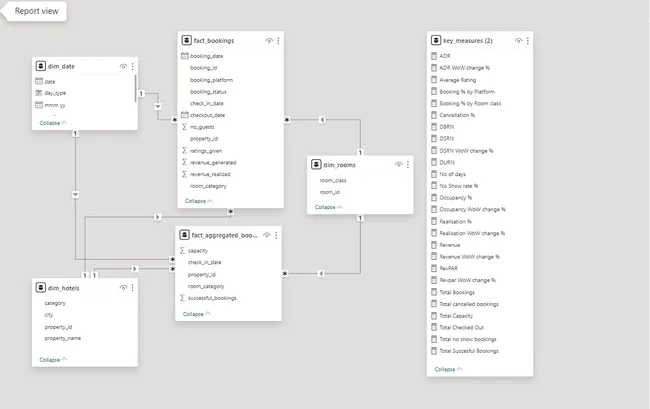Select property_name field in dim_hotels
Screen dimensions: 650x409
(x=63, y=338)
